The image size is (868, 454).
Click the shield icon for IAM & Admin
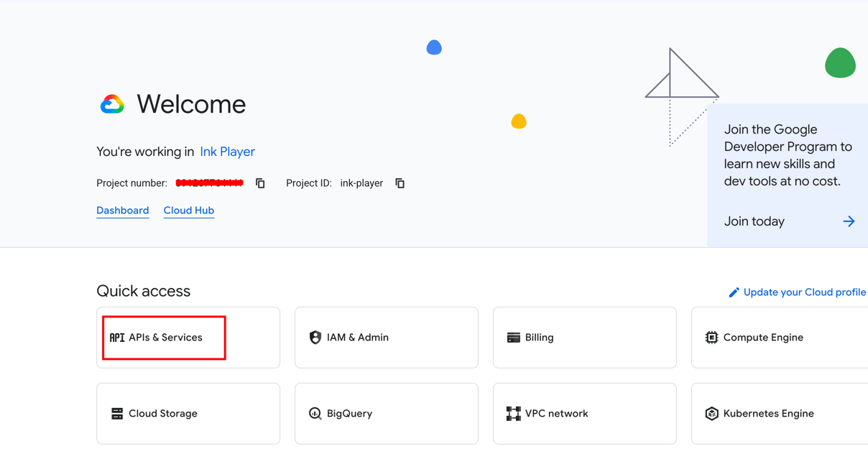[x=315, y=338]
